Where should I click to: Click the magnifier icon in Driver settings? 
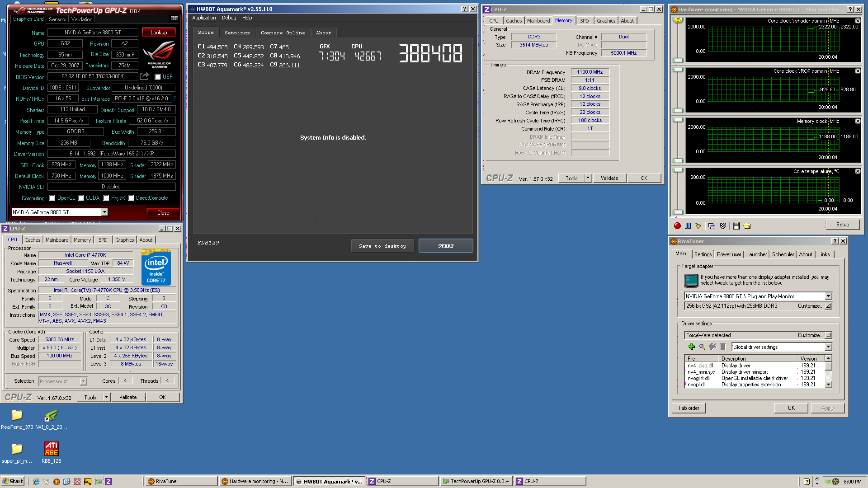(702, 347)
